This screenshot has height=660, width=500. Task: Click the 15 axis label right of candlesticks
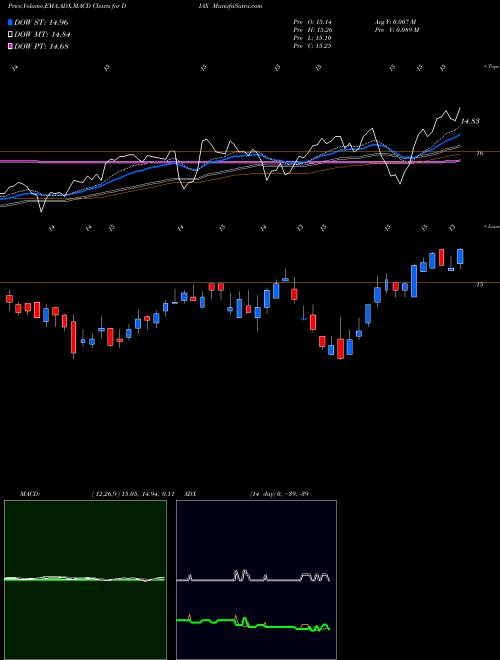click(x=479, y=285)
